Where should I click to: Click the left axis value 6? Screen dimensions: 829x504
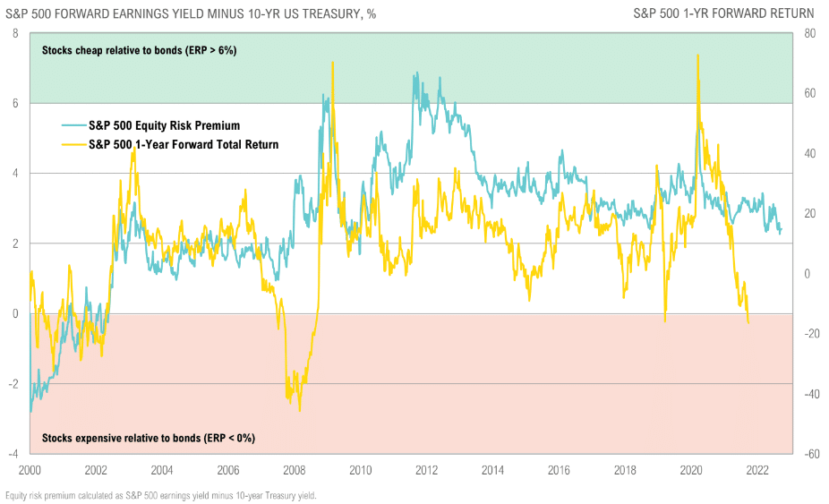(15, 103)
